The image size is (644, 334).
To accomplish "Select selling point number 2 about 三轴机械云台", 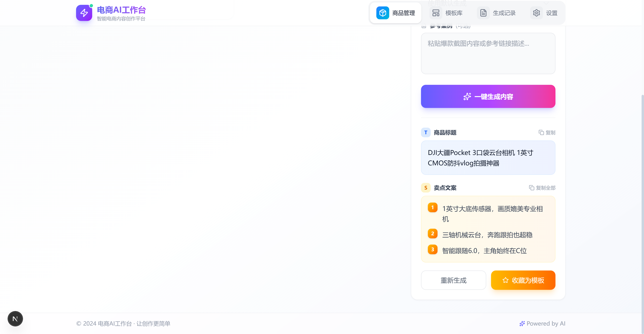I will [x=487, y=235].
